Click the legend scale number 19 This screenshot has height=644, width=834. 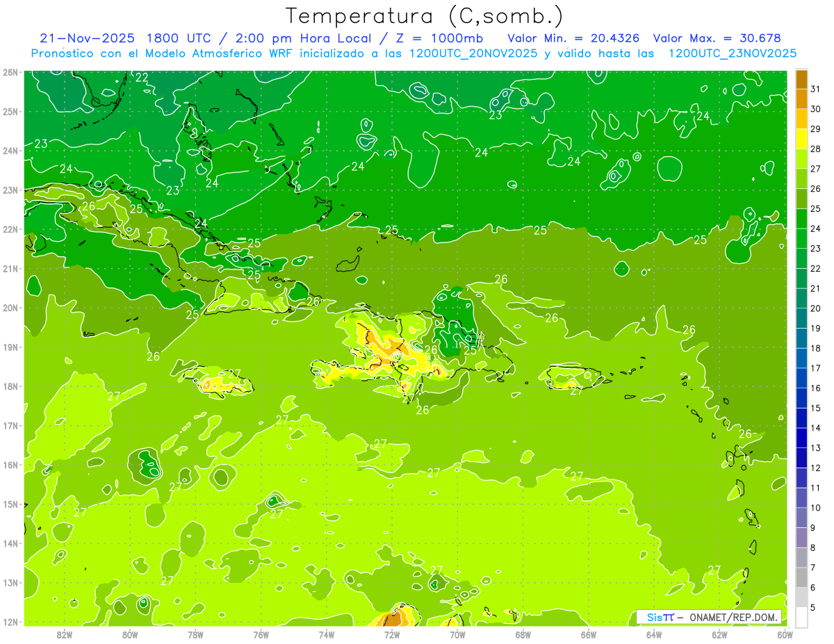pos(815,328)
